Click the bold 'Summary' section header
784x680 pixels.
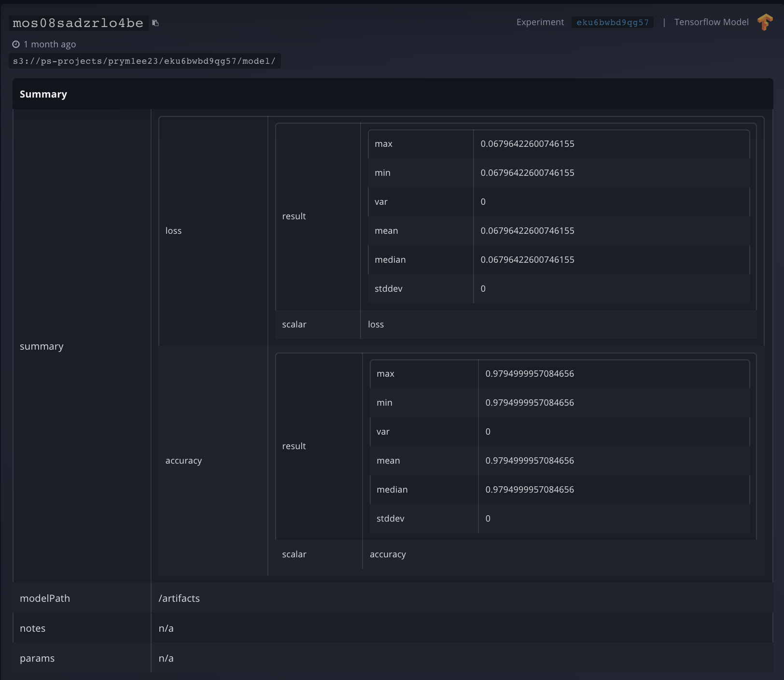point(43,94)
